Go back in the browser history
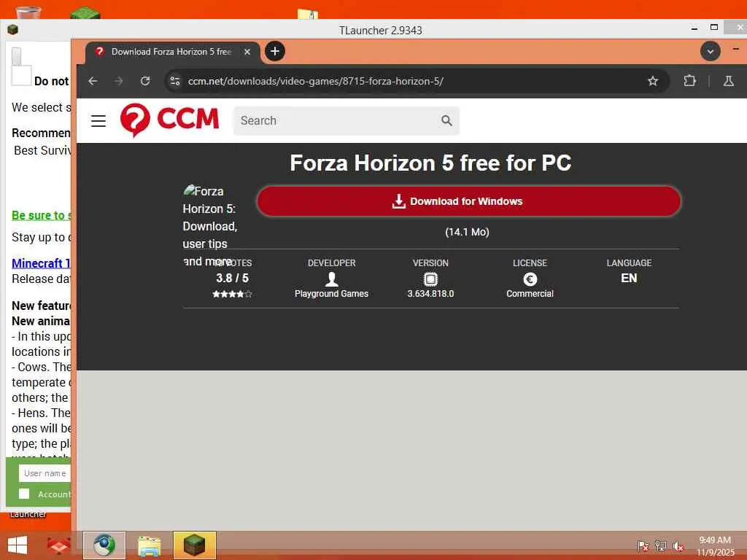 pos(93,81)
